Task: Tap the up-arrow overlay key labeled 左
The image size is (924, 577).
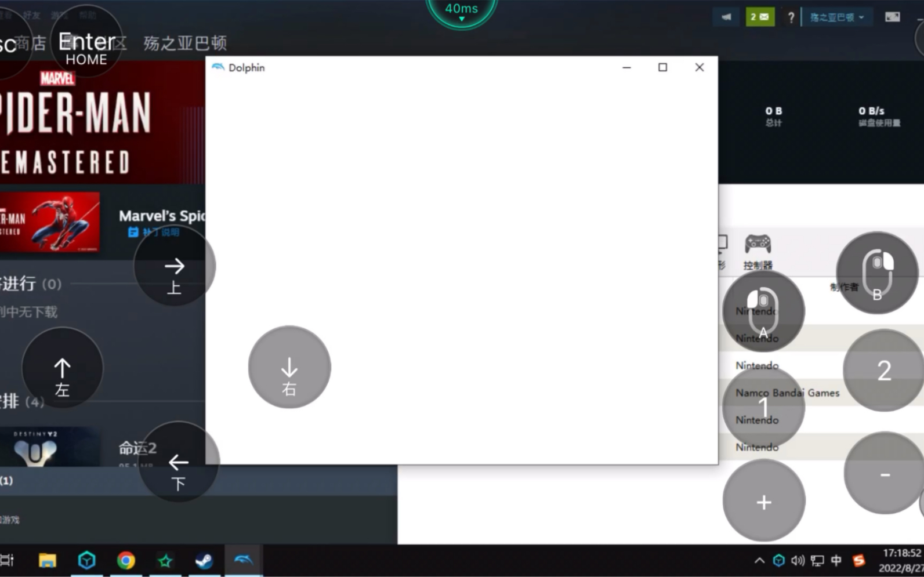Action: tap(62, 368)
